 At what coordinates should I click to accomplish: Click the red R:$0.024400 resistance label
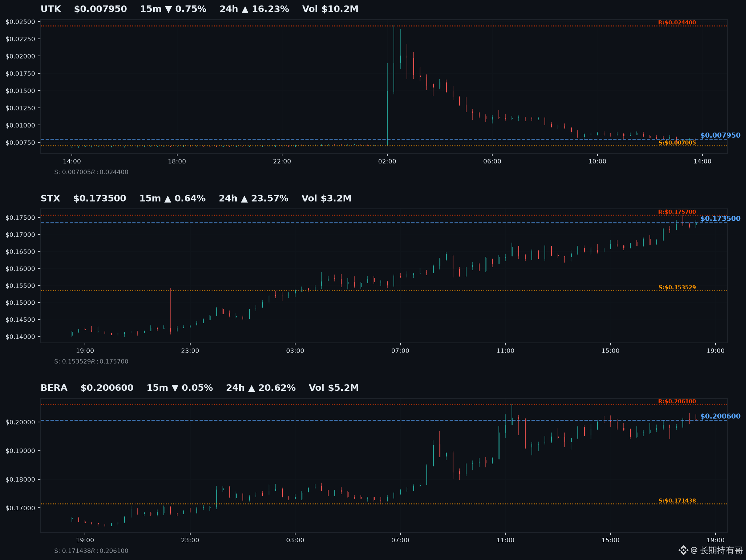tap(677, 23)
